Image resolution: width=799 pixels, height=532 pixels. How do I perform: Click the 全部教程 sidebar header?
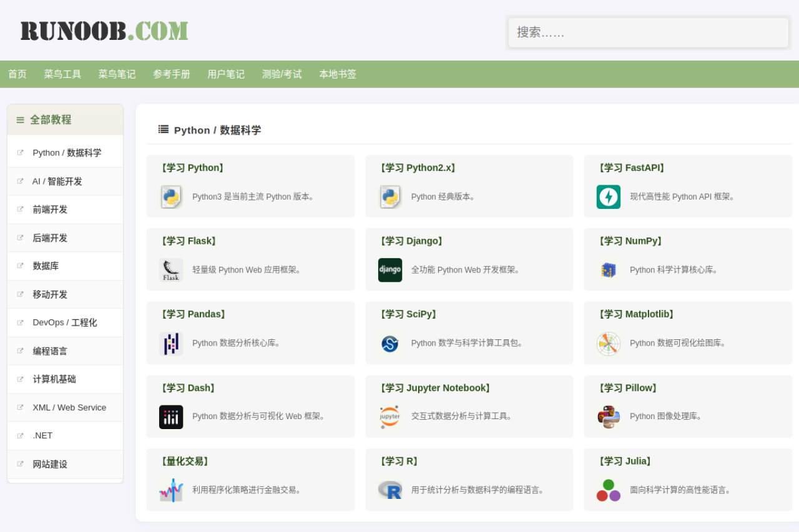(66, 120)
